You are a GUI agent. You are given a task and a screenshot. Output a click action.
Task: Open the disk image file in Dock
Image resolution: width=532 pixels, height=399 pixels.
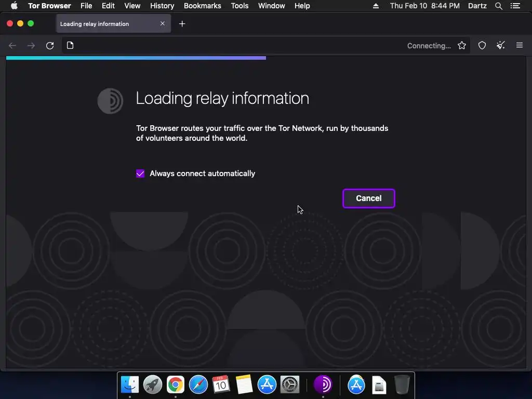pos(379,385)
